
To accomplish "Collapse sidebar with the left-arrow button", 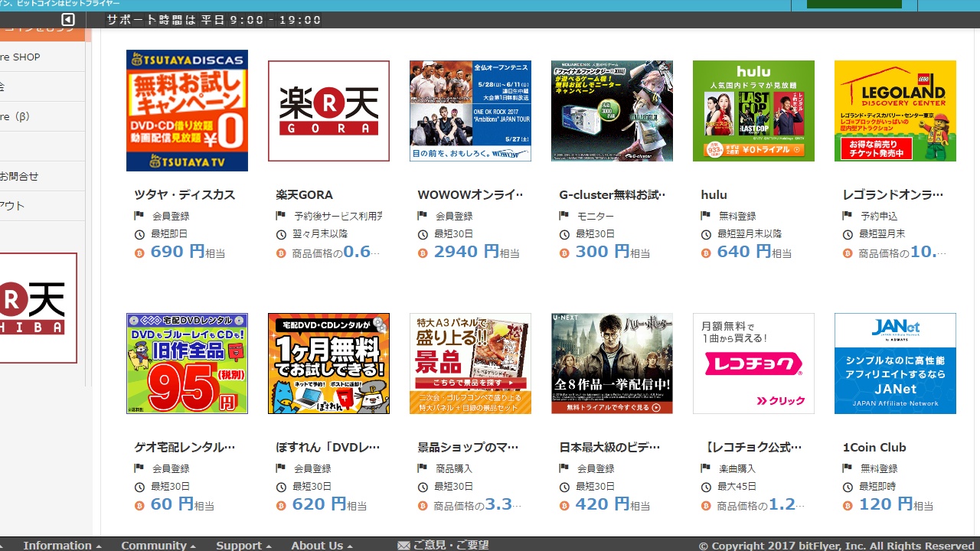I will [x=68, y=20].
